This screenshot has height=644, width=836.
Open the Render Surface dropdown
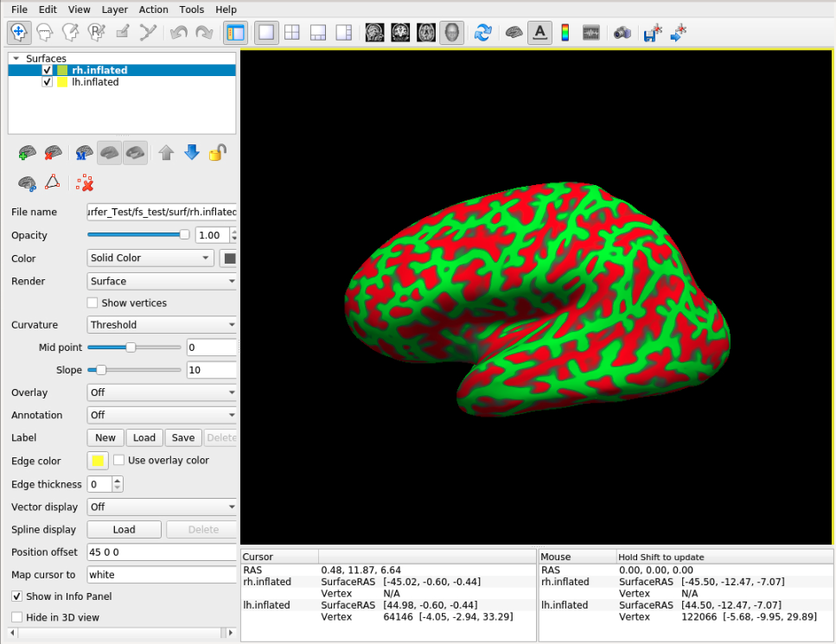tap(162, 281)
